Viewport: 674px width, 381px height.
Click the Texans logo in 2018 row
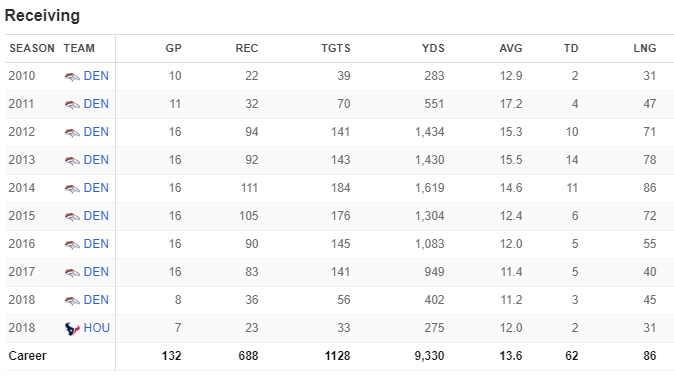72,329
